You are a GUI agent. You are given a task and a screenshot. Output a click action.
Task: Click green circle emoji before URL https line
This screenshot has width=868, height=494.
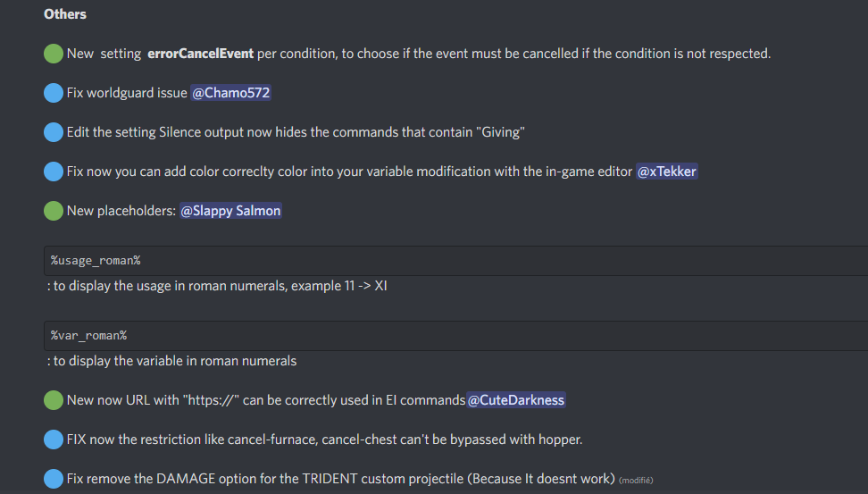[54, 400]
